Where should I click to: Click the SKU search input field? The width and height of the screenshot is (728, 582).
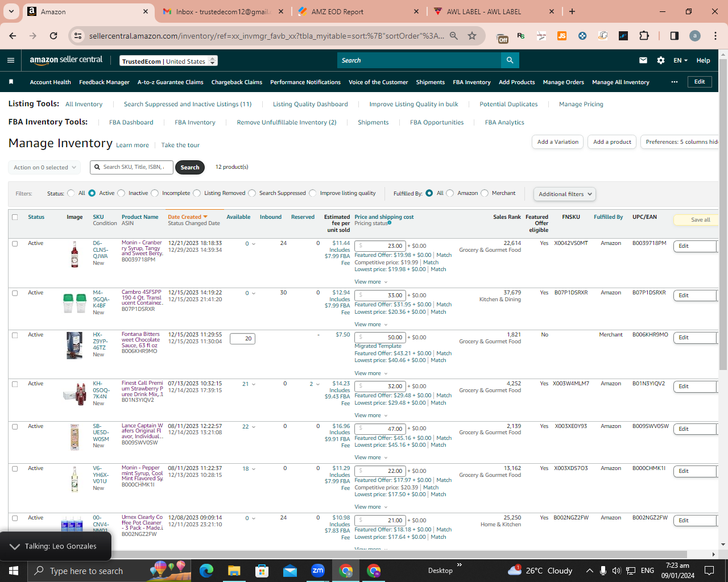click(x=132, y=167)
